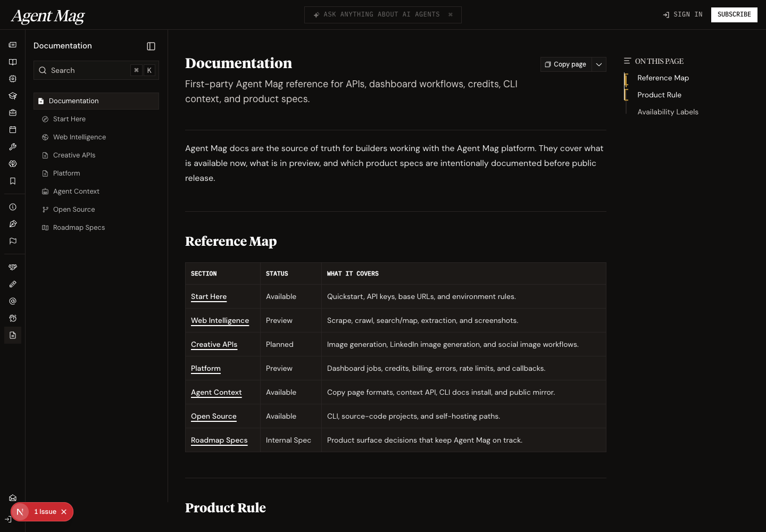Follow the Agent Context table link
766x532 pixels.
(x=216, y=392)
